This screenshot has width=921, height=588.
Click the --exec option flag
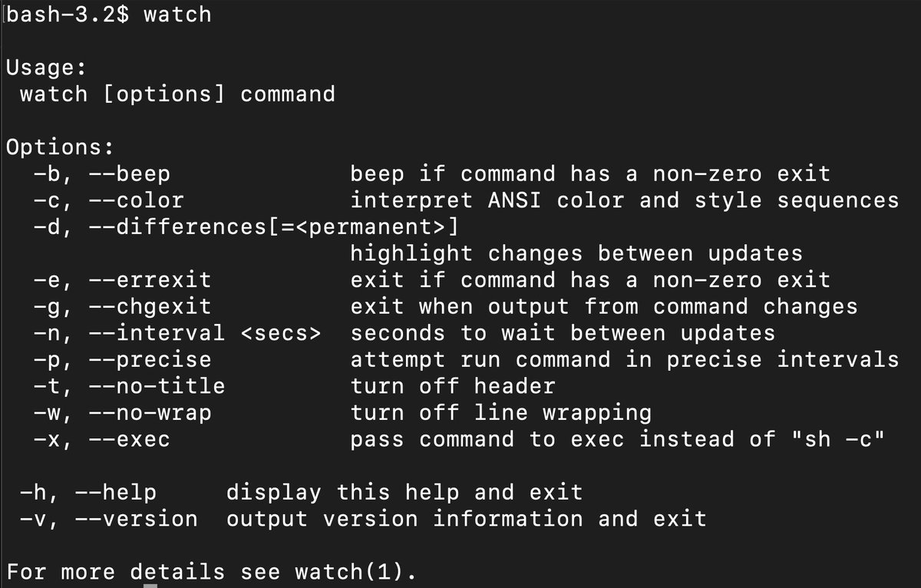[x=129, y=439]
